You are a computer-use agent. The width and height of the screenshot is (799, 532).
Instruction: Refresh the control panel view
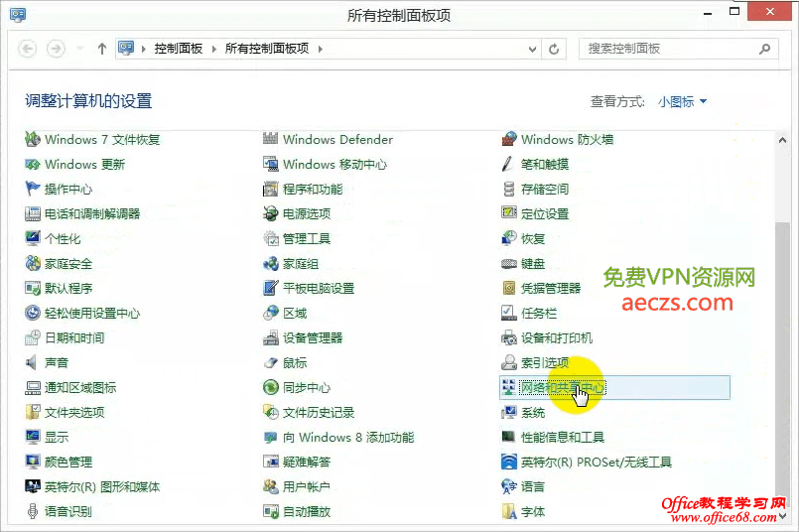coord(554,49)
